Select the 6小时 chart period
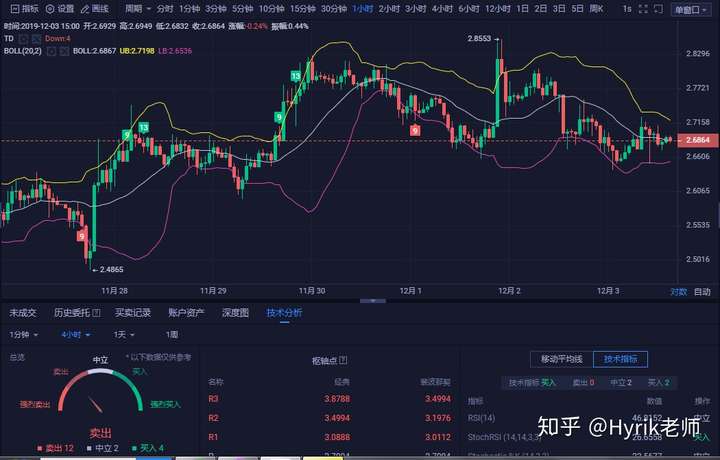This screenshot has height=460, width=720. 469,9
